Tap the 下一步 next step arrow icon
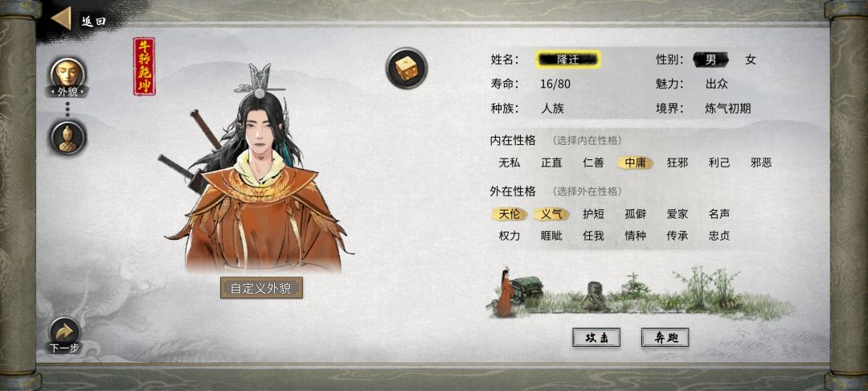 (x=65, y=331)
